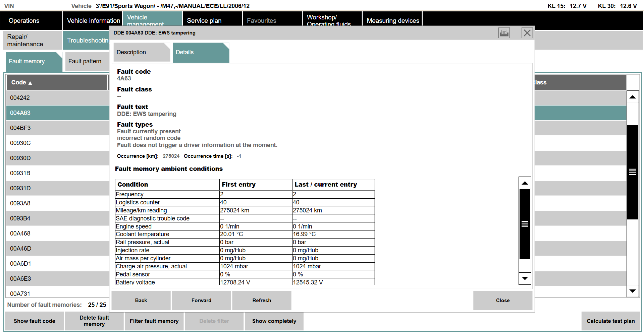Open the Measuring devices tab

(392, 19)
